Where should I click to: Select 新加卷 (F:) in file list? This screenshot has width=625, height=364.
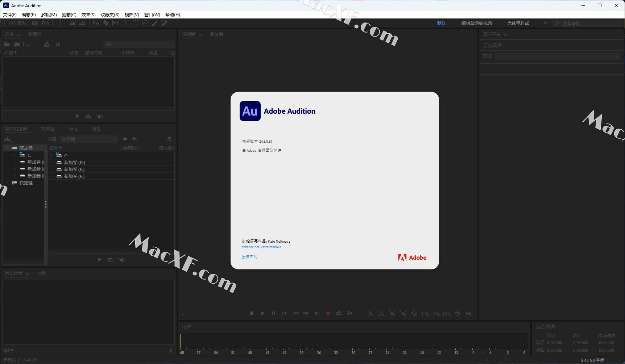(x=74, y=176)
